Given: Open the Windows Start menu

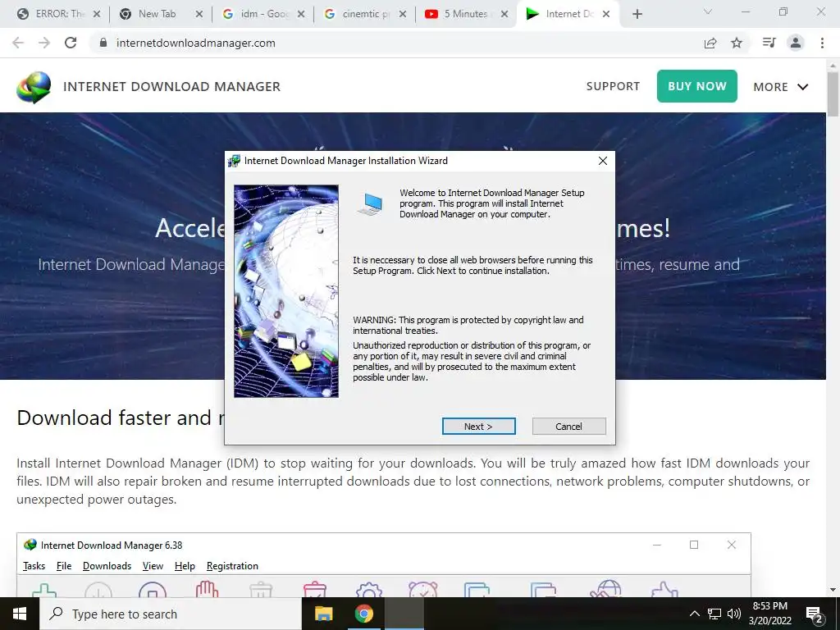Looking at the screenshot, I should click(x=20, y=614).
